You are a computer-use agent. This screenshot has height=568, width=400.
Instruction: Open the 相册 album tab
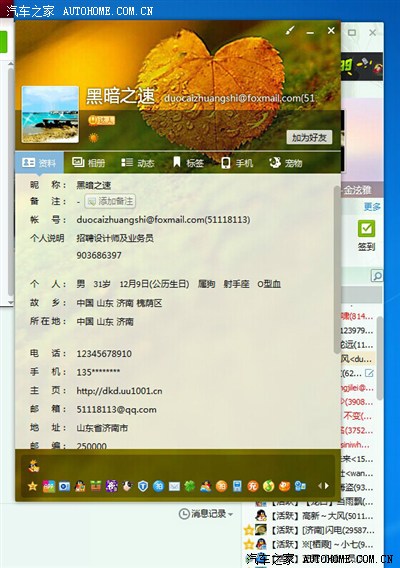pyautogui.click(x=88, y=163)
